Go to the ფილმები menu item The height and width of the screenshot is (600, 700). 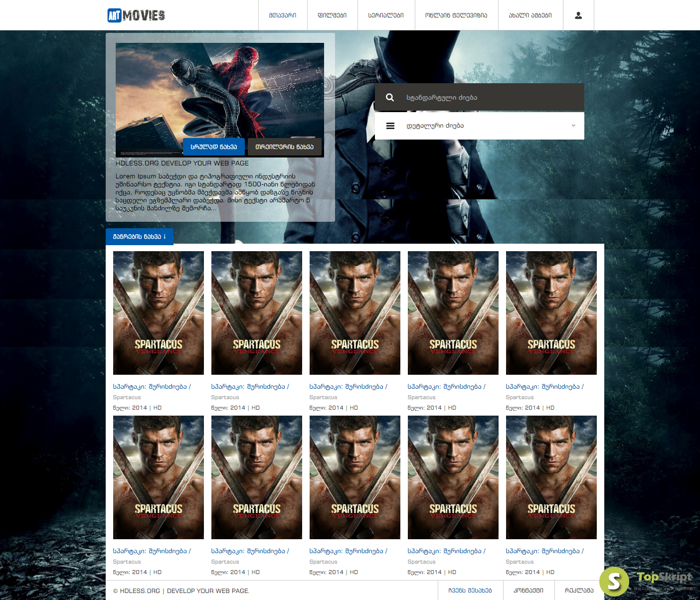pos(332,15)
